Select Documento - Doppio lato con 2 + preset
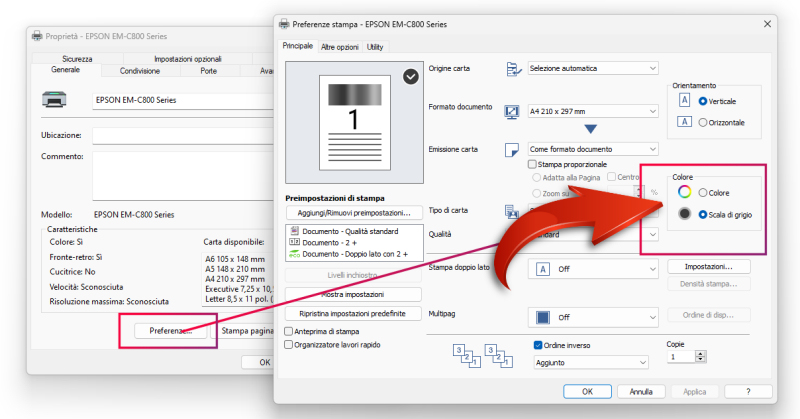Screen dimensions: 800x419 pos(354,254)
